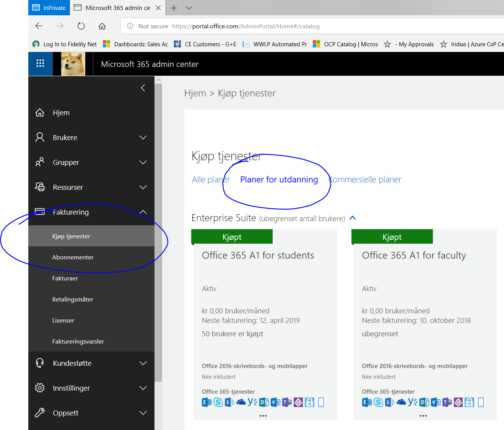Select the Kommersielle planer tab

365,179
